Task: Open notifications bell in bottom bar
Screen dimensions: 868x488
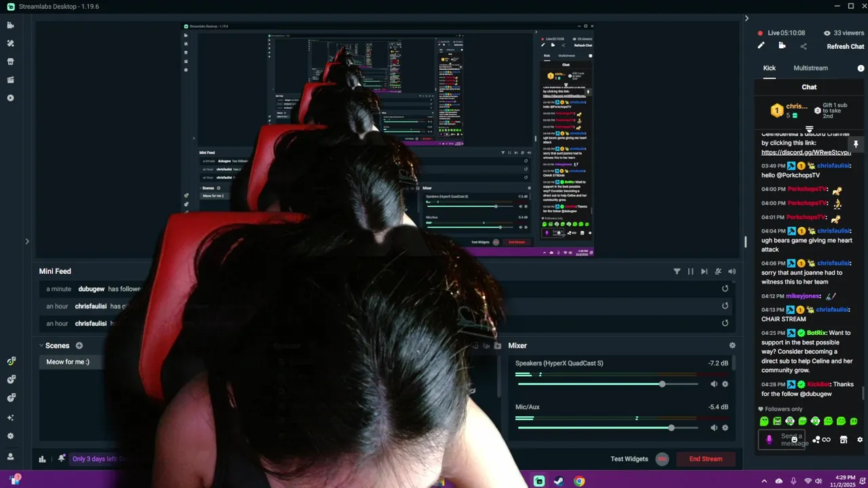Action: click(x=62, y=458)
